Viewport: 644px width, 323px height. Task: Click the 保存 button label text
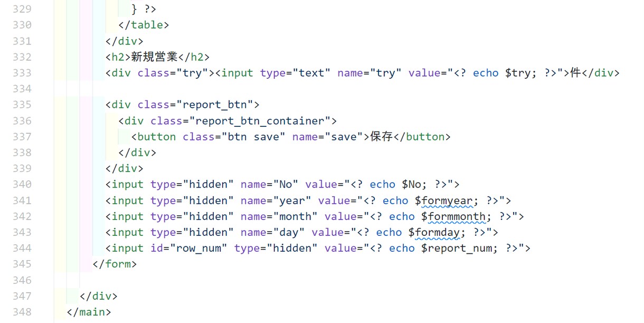pyautogui.click(x=382, y=136)
